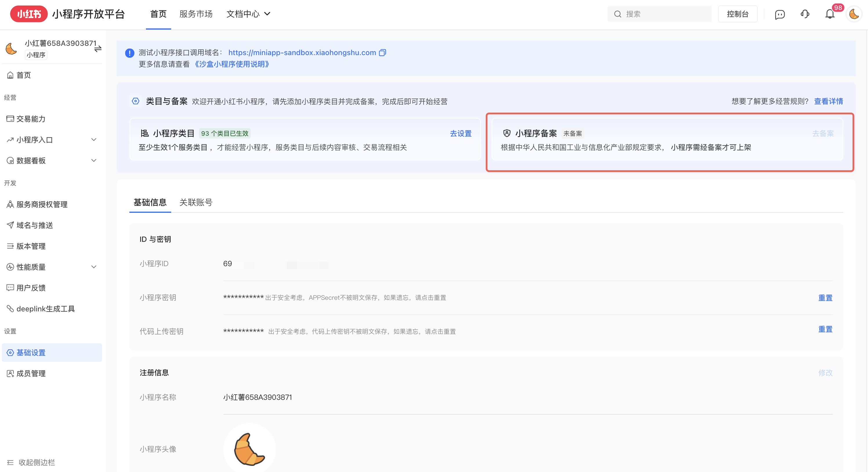Click the 控制台 button
The width and height of the screenshot is (868, 472).
point(737,14)
